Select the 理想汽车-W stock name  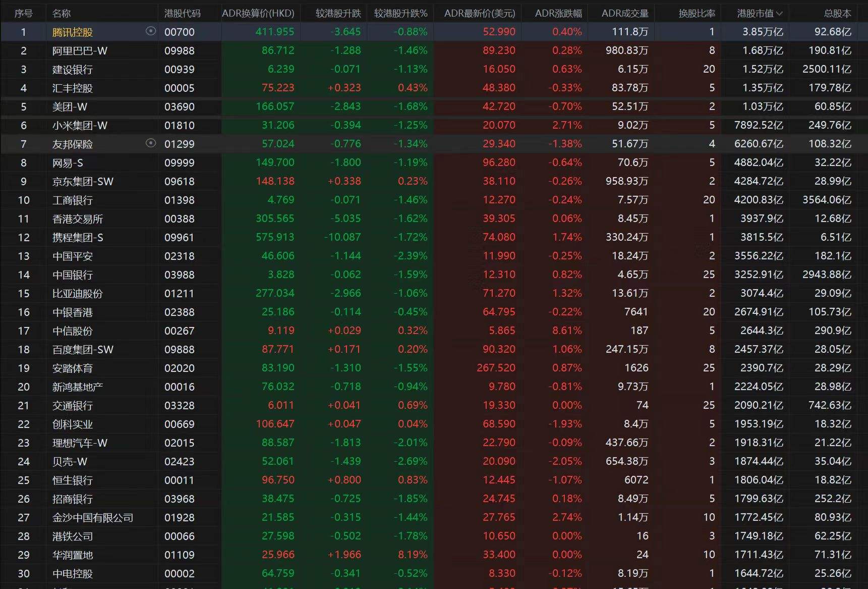tap(80, 443)
